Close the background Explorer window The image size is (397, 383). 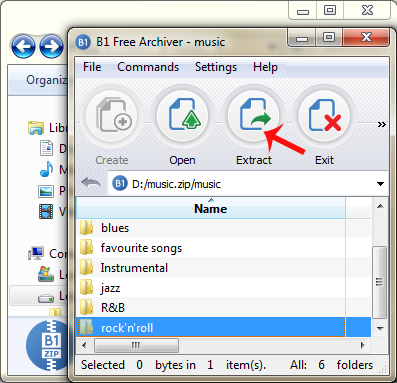coord(367,10)
